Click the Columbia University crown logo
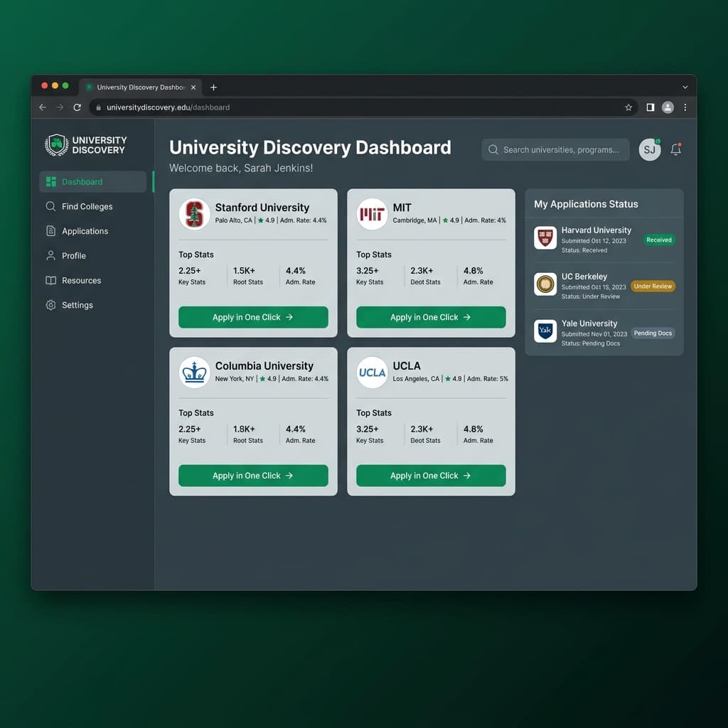Image resolution: width=728 pixels, height=728 pixels. coord(194,372)
